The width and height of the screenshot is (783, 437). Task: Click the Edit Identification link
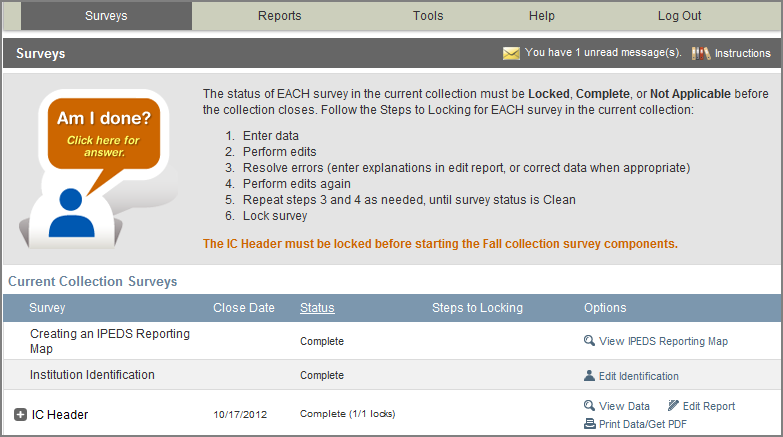[638, 376]
